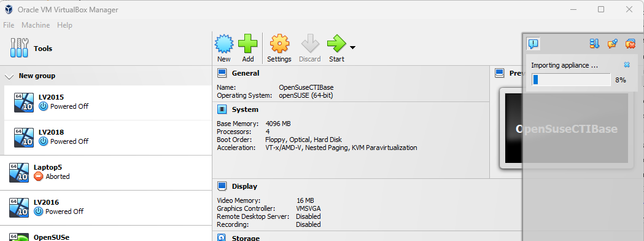Click the Discard toolbar icon

pyautogui.click(x=309, y=44)
